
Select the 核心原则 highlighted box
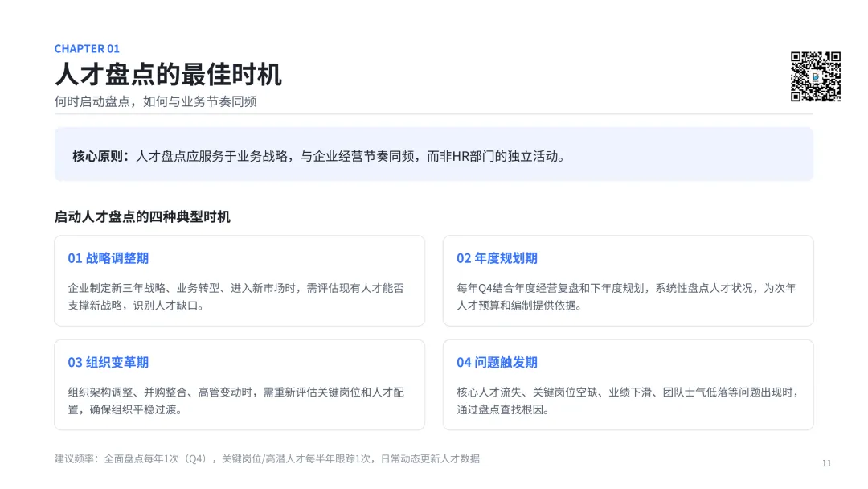(x=434, y=154)
